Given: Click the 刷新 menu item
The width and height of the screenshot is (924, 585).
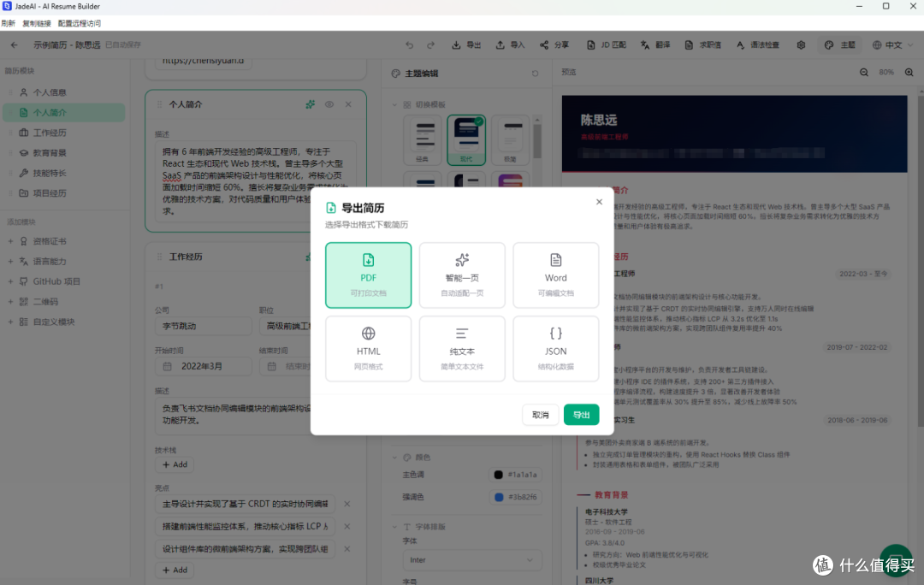Looking at the screenshot, I should [9, 24].
